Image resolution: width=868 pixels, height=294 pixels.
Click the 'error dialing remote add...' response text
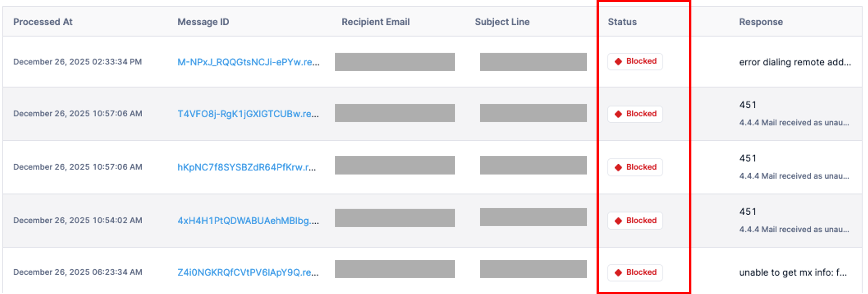coord(795,62)
